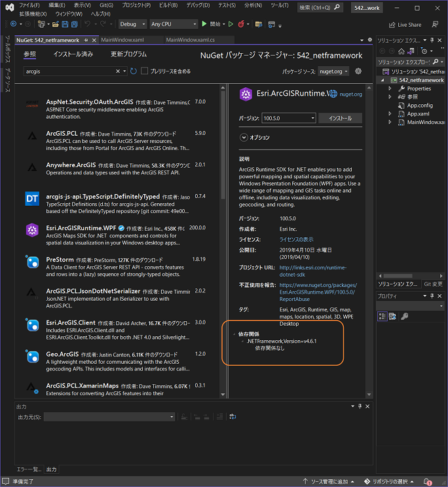This screenshot has height=487, width=448.
Task: Click the Solution Explorer search magnifier icon
Action: 436,62
